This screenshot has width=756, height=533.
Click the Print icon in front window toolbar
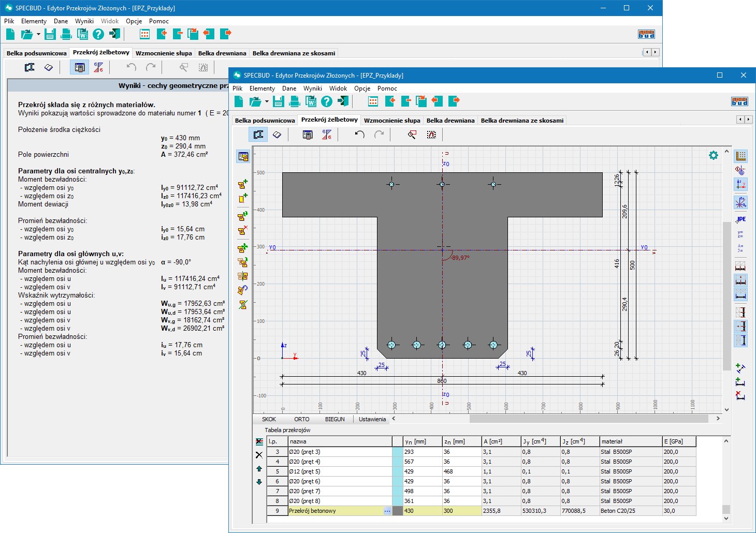[295, 101]
